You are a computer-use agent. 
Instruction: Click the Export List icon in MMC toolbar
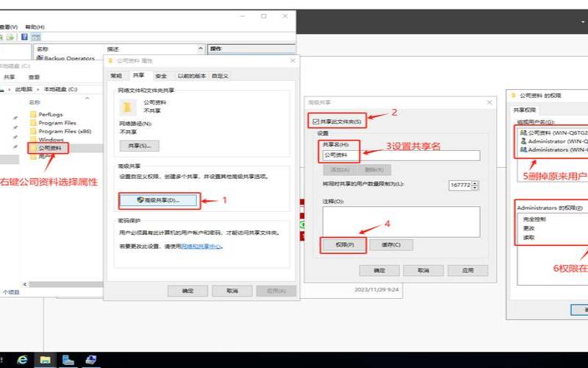[10, 37]
